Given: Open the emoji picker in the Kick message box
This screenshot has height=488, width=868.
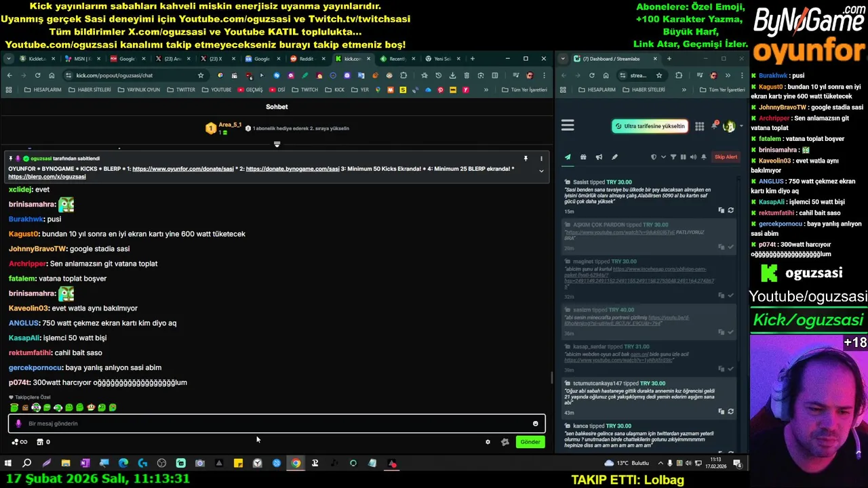Looking at the screenshot, I should coord(535,424).
